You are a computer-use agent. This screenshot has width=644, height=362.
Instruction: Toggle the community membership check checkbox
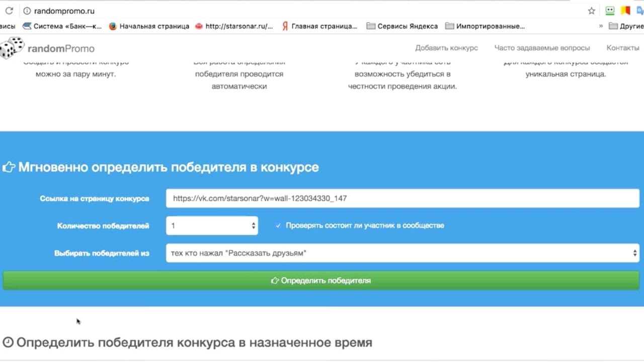[x=278, y=226]
